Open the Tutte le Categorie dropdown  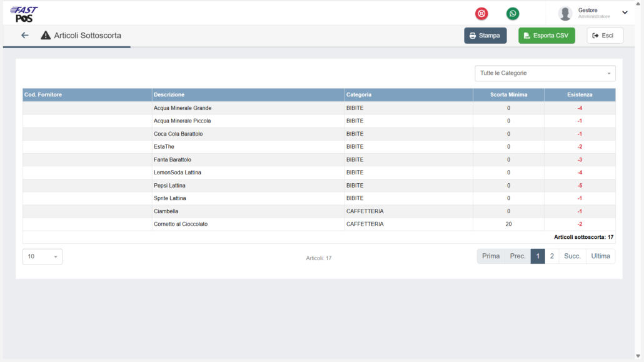(545, 73)
